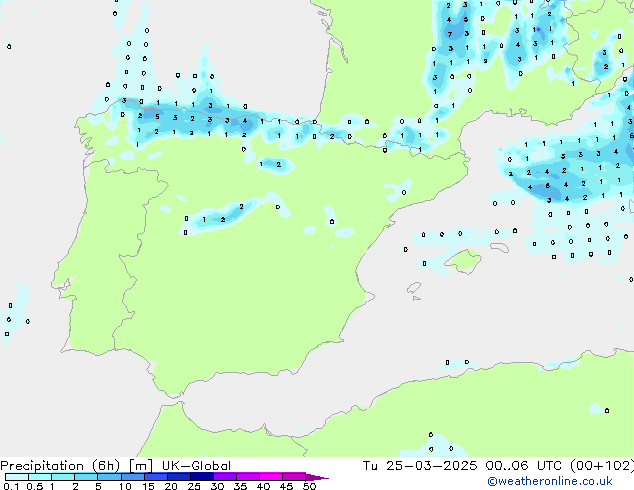Click the 20–25 legend color swatch
The image size is (634, 490).
(178, 477)
